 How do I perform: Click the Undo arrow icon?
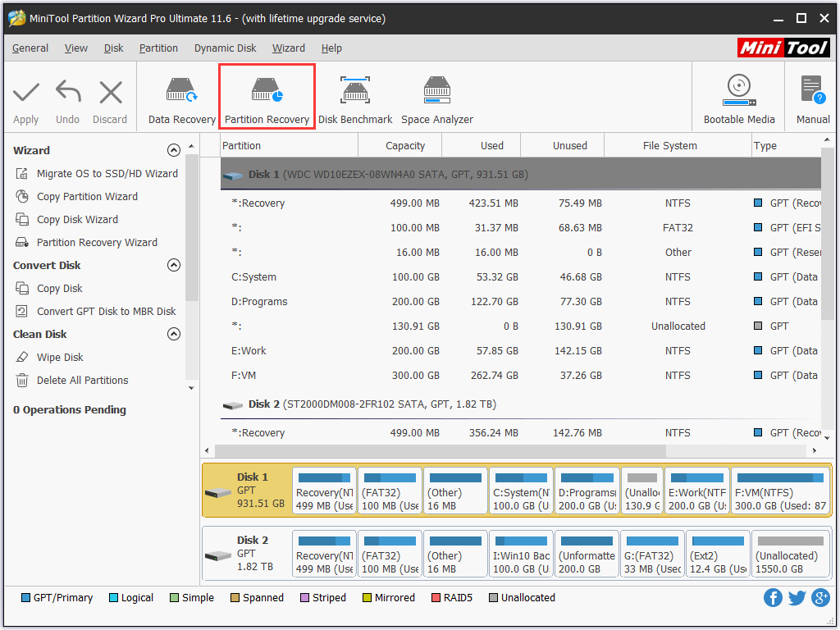pyautogui.click(x=68, y=92)
